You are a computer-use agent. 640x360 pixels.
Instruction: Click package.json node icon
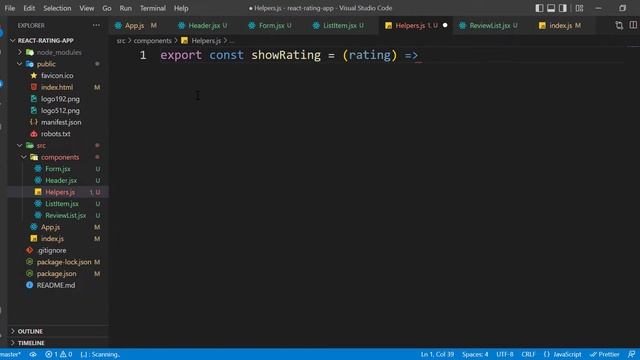pyautogui.click(x=29, y=273)
